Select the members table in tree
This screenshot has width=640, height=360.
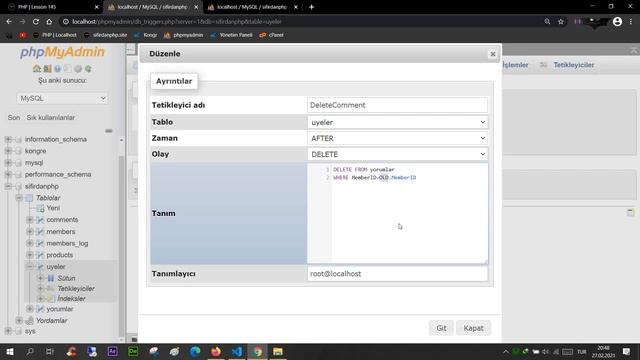(x=61, y=231)
